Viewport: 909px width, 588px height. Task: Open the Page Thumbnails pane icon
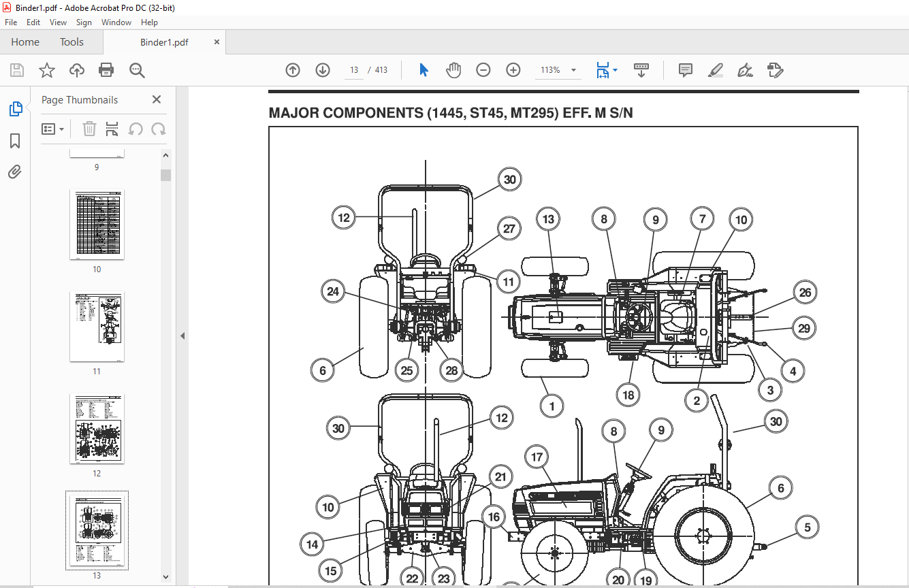coord(15,109)
